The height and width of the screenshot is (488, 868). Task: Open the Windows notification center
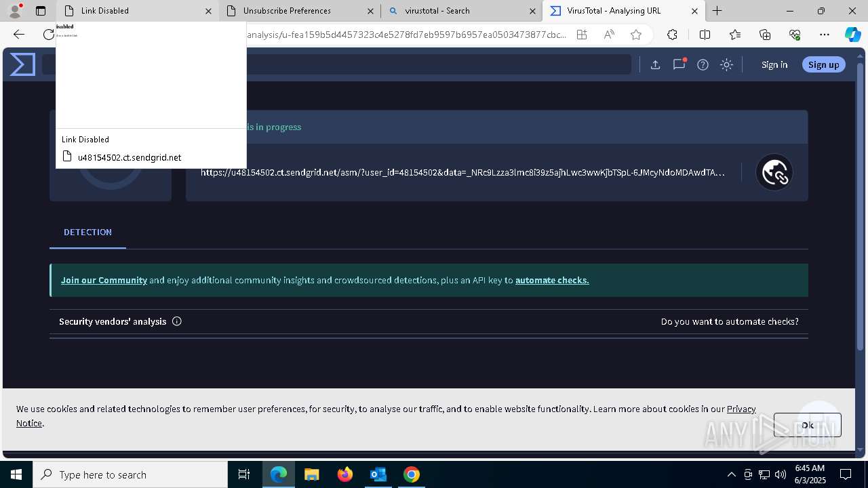[x=846, y=474]
